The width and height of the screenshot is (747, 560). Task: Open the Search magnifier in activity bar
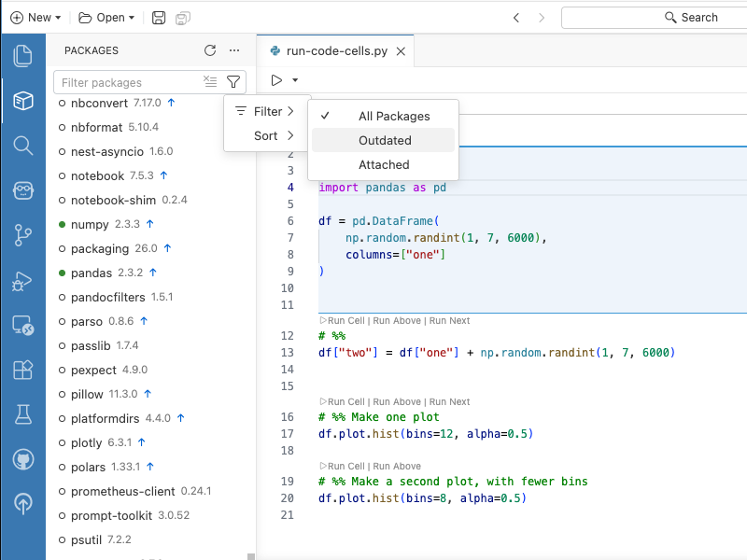22,146
